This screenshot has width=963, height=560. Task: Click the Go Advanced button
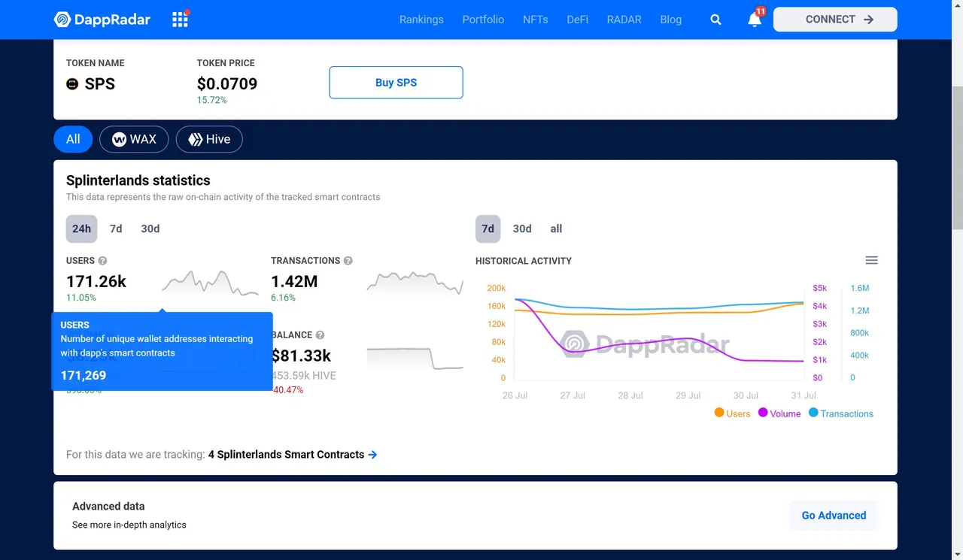[834, 516]
